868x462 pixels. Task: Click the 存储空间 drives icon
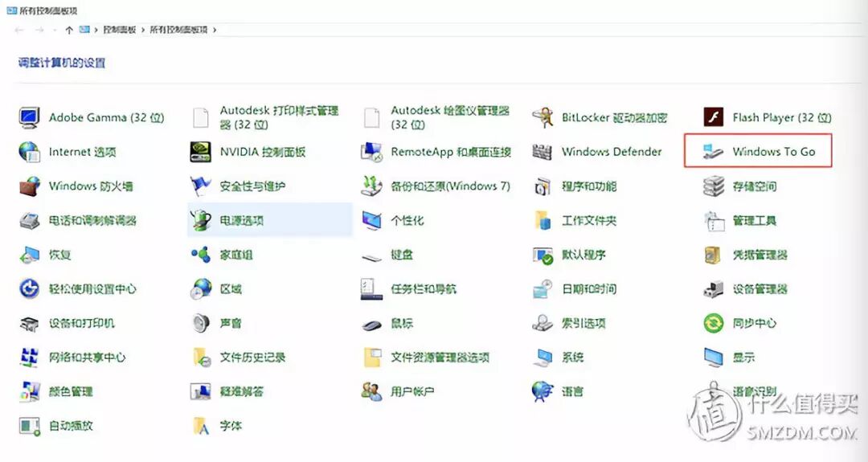click(x=714, y=186)
